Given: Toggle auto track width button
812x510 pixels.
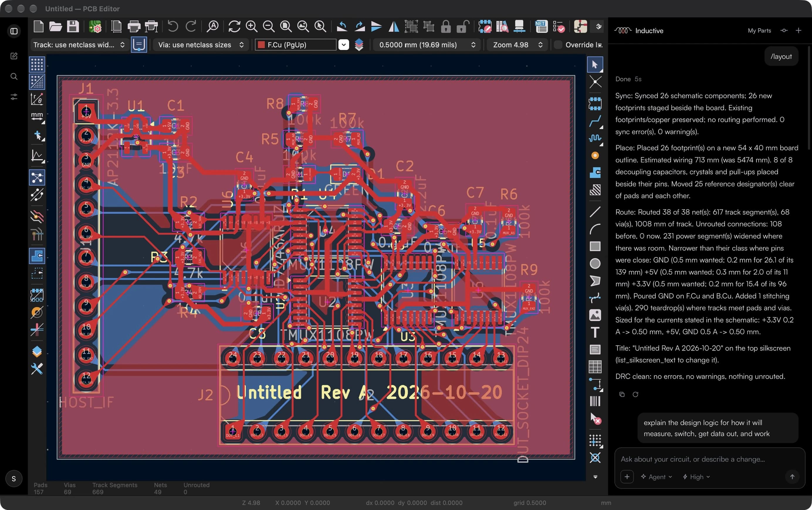Looking at the screenshot, I should [139, 45].
